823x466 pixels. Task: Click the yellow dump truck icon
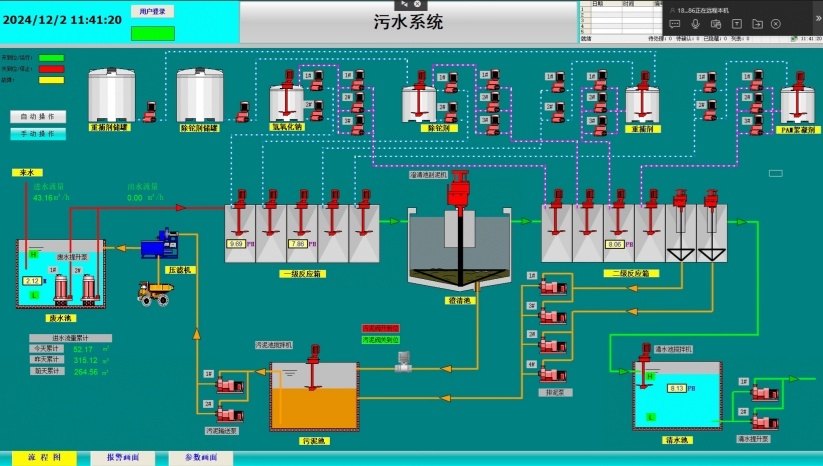tap(154, 292)
